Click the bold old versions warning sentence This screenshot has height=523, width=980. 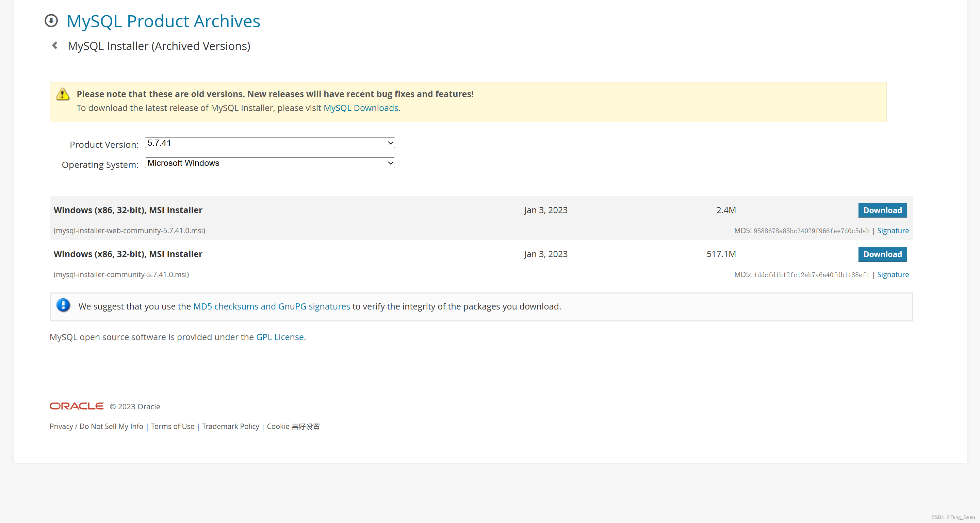tap(275, 94)
